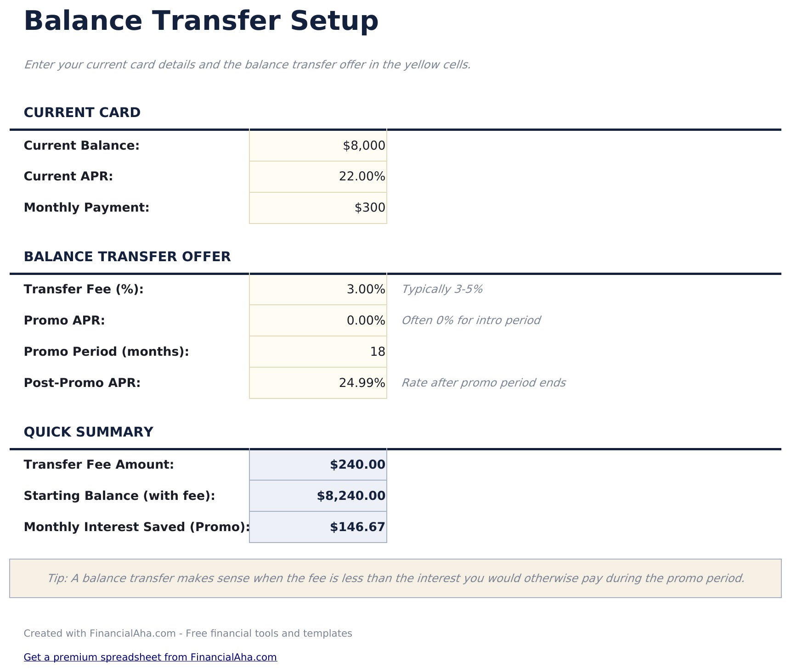The image size is (791, 672).
Task: Select the Transfer Fee 3.00% cell
Action: coord(318,289)
